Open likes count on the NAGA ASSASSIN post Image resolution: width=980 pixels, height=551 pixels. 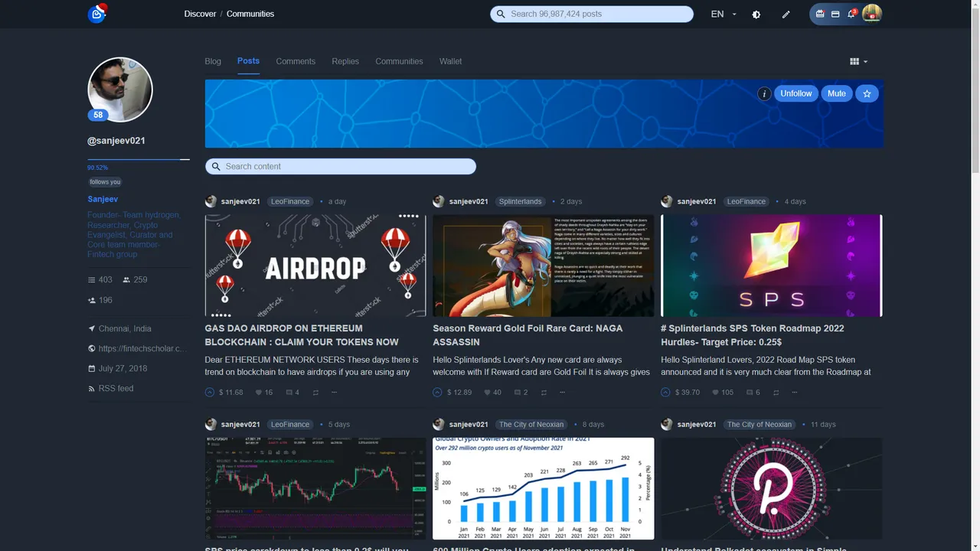491,392
